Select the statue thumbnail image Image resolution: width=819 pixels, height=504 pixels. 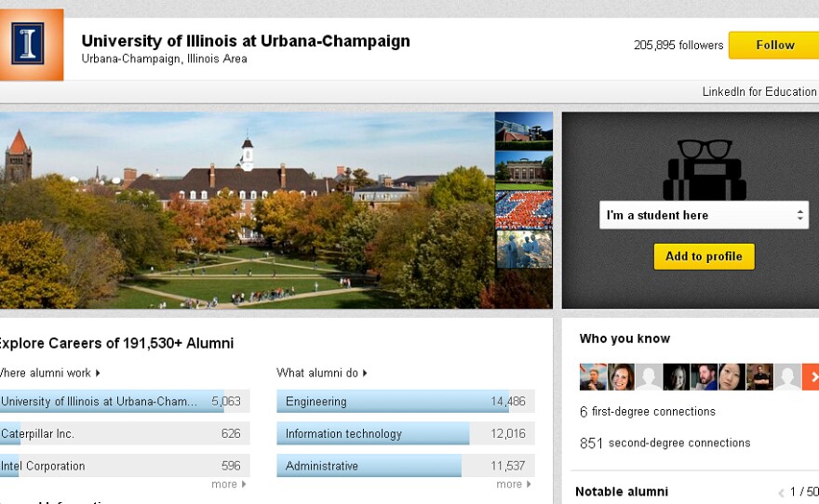523,249
